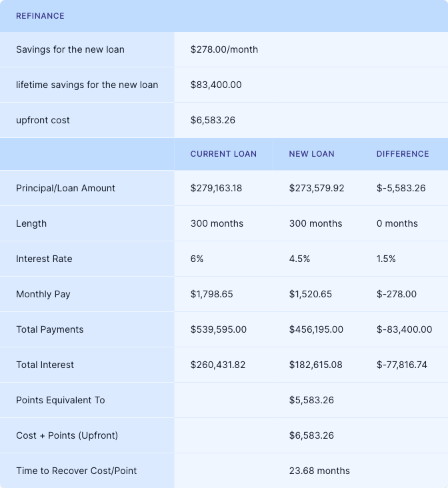The image size is (448, 488).
Task: Click the 'Principal/Loan Amount' row label
Action: click(65, 188)
